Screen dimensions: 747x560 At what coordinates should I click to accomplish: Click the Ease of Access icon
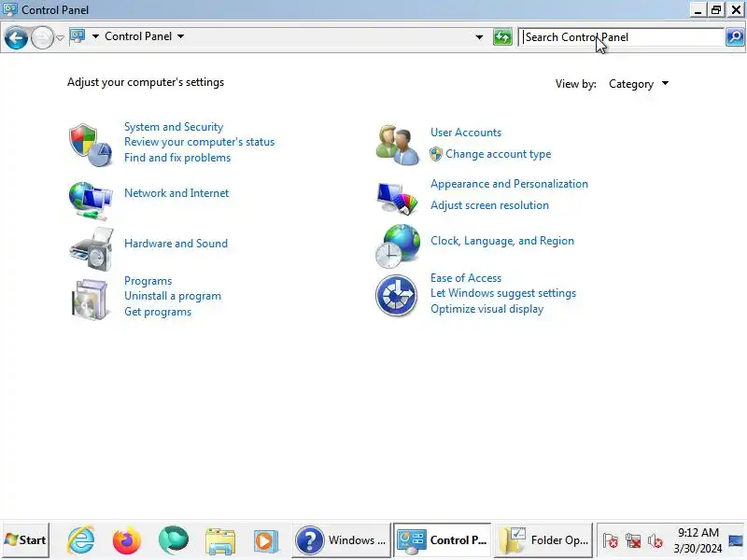396,296
